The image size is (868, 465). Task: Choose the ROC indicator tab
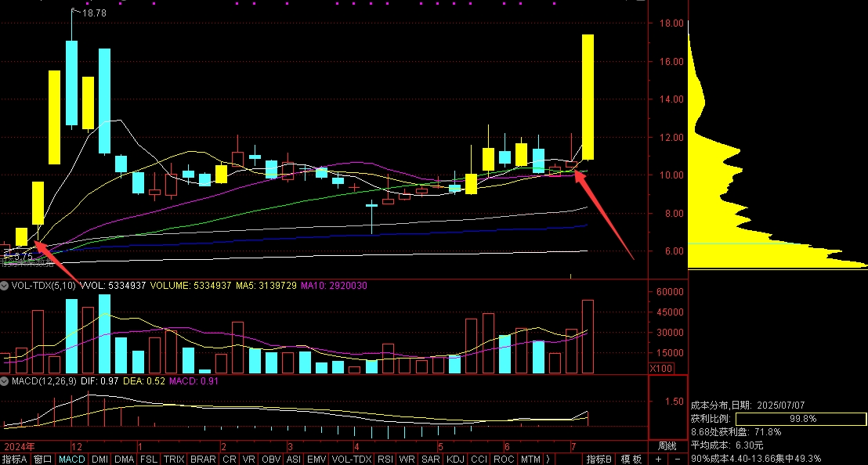(504, 460)
